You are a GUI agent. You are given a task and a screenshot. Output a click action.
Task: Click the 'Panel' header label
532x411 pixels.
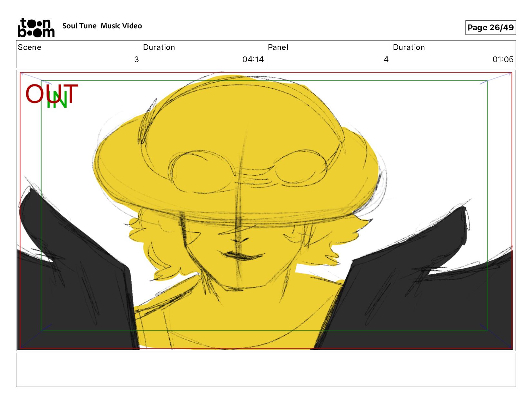tap(278, 47)
